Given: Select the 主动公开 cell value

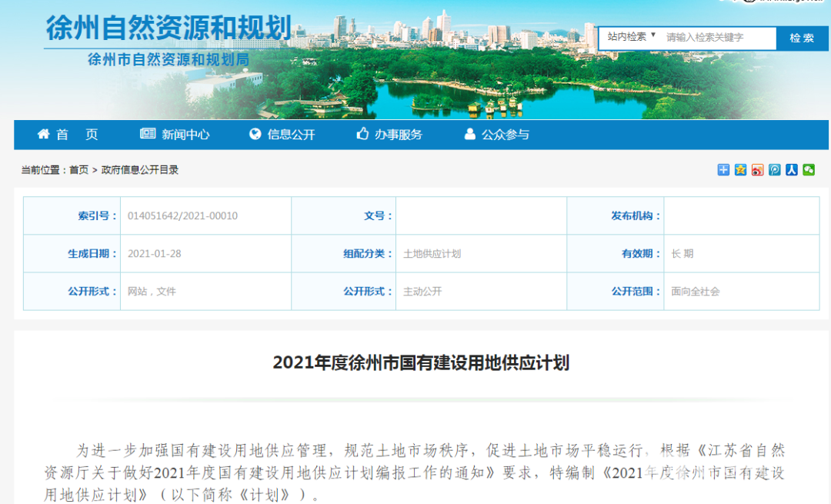Looking at the screenshot, I should pos(422,292).
